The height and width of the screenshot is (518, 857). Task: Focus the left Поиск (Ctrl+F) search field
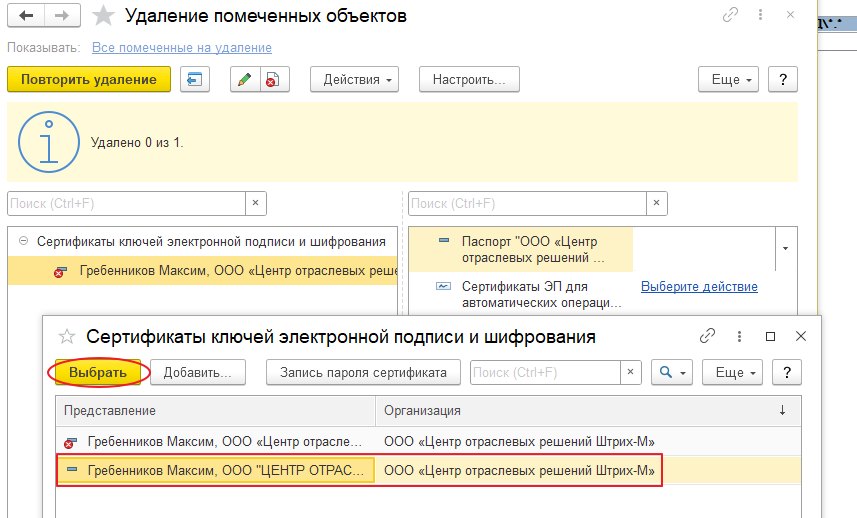(126, 203)
